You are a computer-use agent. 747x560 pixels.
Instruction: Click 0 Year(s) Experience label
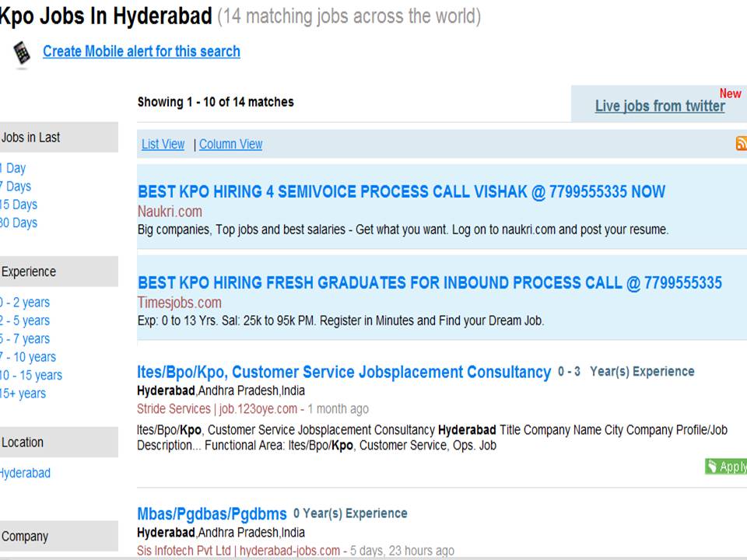[x=350, y=513]
